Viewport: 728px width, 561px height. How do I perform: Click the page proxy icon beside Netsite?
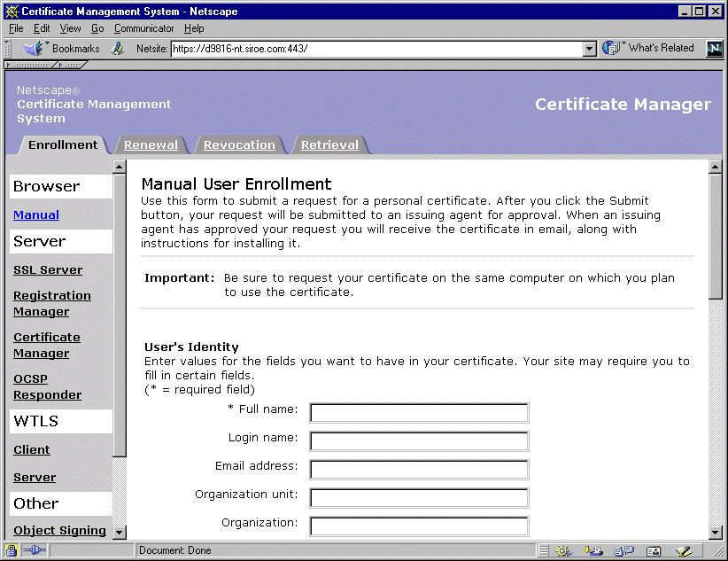pos(118,49)
